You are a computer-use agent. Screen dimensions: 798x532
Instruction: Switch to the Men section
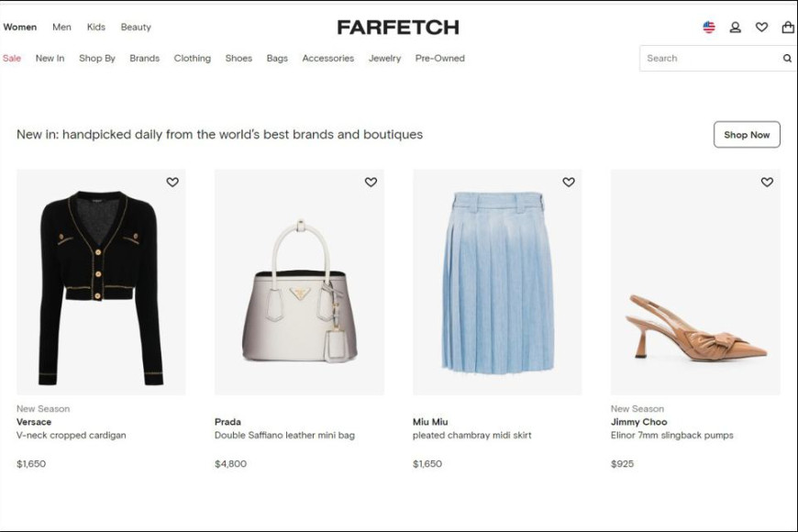pyautogui.click(x=61, y=27)
